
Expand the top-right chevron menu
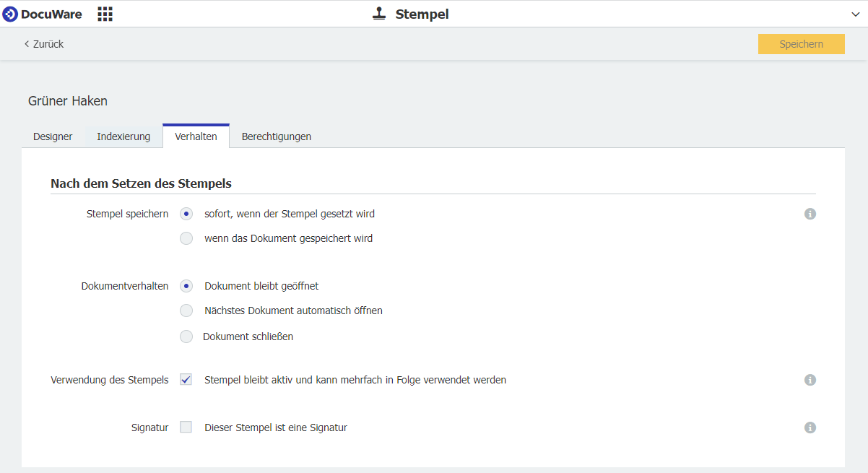coord(856,14)
